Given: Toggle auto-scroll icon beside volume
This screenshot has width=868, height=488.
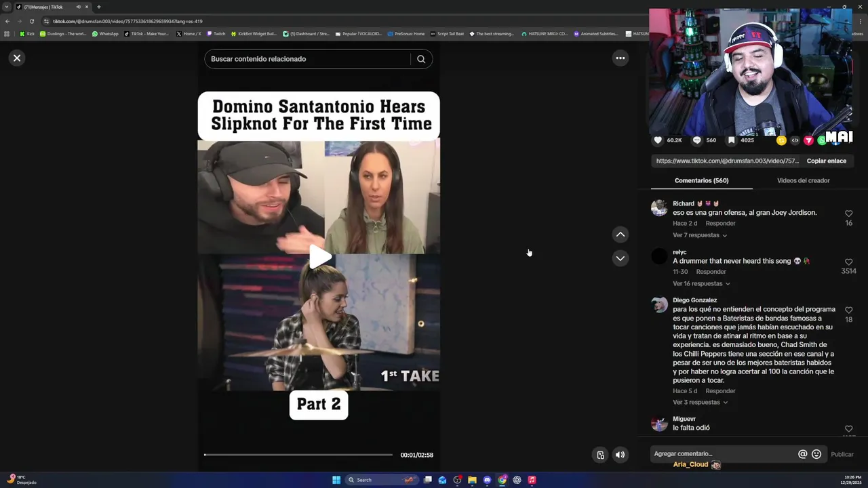Looking at the screenshot, I should (x=600, y=455).
